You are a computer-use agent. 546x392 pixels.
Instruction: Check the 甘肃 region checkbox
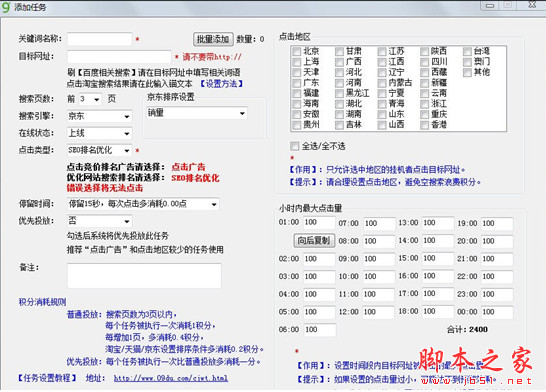(340, 52)
